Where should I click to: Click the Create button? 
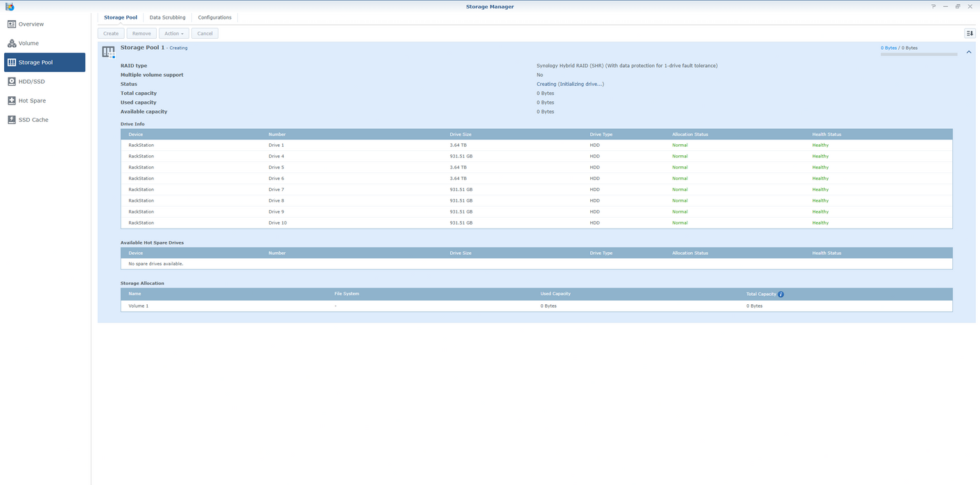pos(110,33)
